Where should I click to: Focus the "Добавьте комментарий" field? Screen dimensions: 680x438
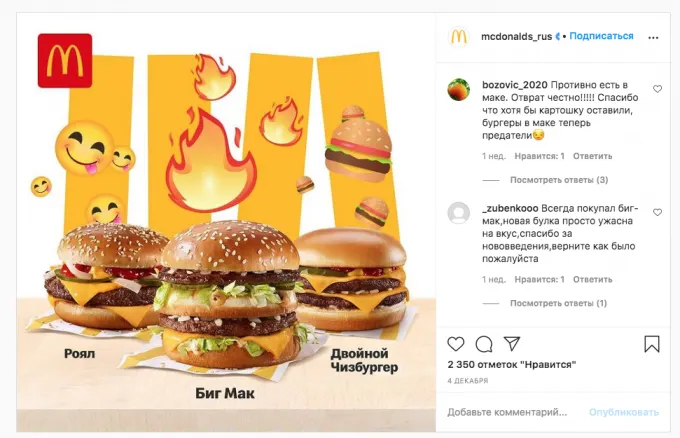[x=507, y=412]
